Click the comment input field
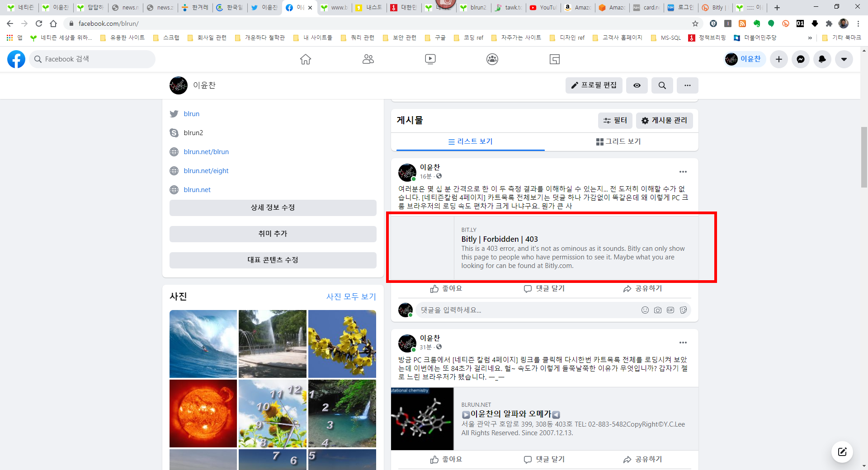The width and height of the screenshot is (868, 470). (x=527, y=310)
